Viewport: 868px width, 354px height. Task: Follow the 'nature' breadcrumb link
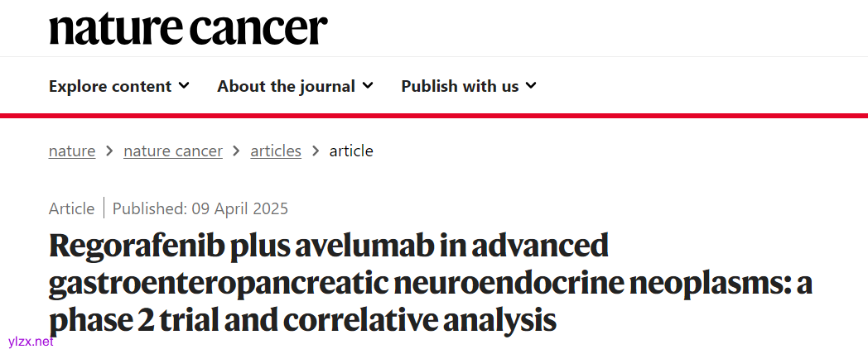point(72,151)
